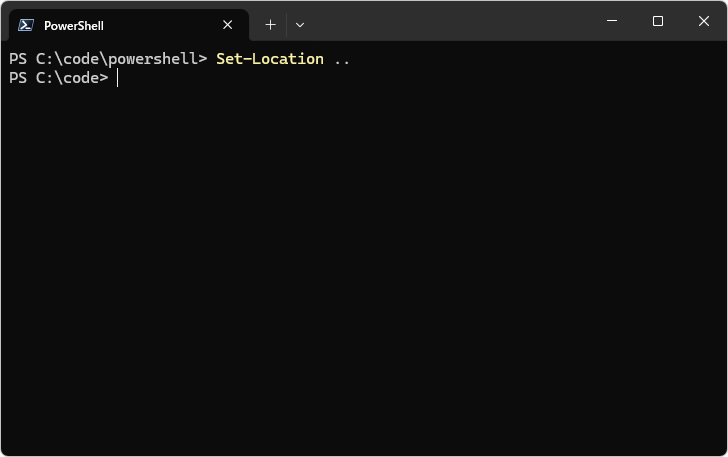Click the PS prefix on the first line
The image size is (728, 457).
(18, 59)
